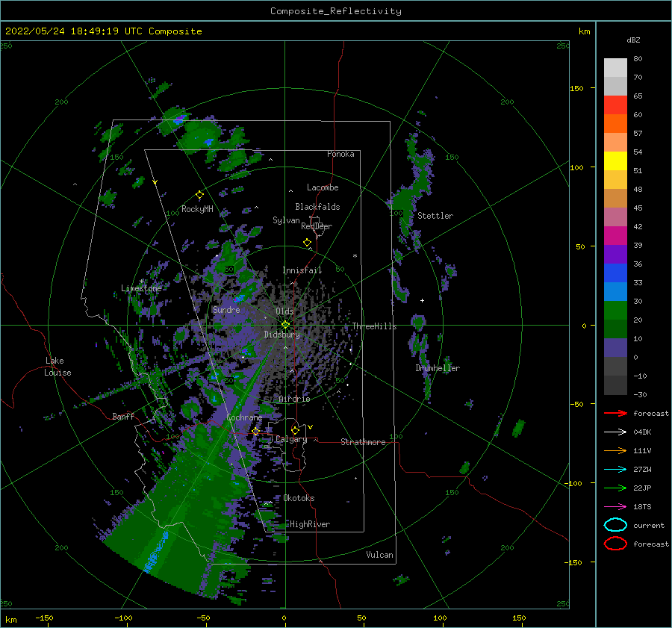Click the Didsbury city label
Viewport: 672px width, 628px height.
click(282, 335)
